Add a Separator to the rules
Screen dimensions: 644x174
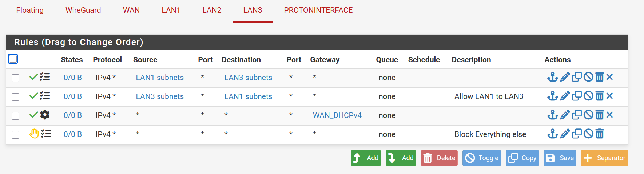(x=604, y=158)
